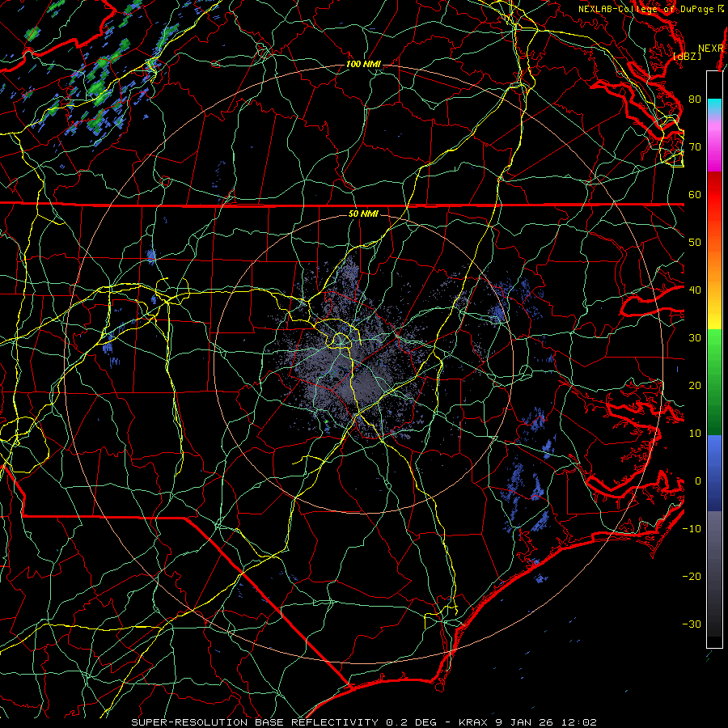Click the 0 value on the dBZ scale

tap(698, 481)
